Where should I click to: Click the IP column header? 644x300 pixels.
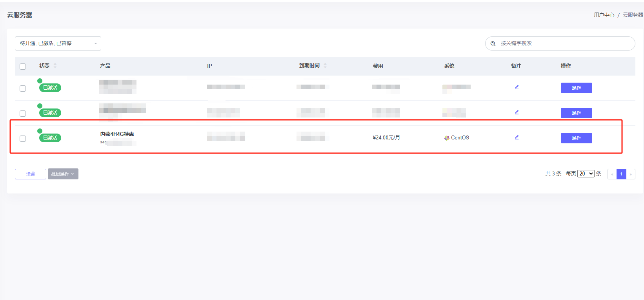point(209,66)
